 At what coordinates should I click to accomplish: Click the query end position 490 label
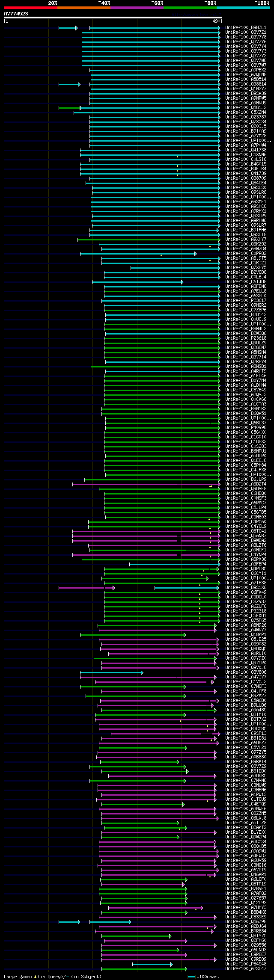coord(216,21)
